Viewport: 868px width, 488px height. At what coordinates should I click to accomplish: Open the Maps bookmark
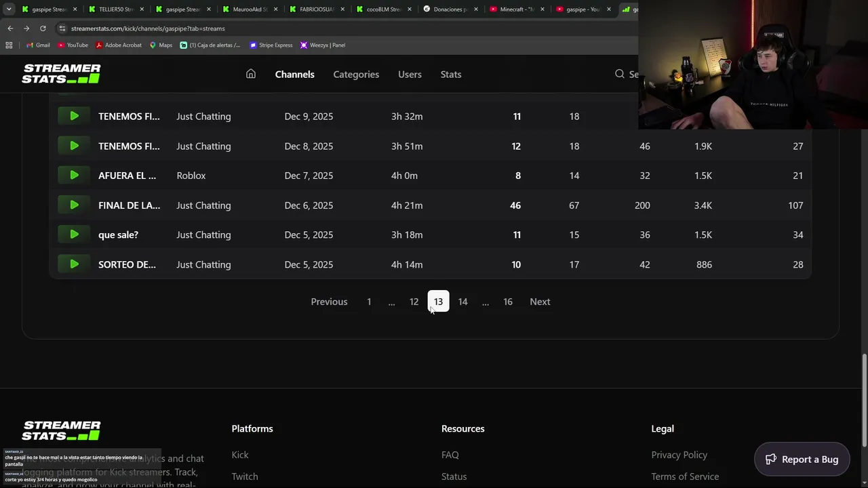tap(161, 45)
